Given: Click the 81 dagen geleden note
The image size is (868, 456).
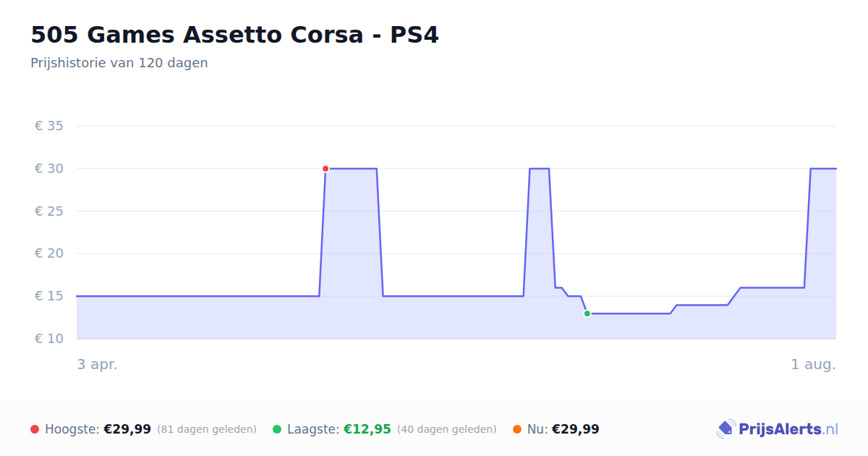Looking at the screenshot, I should click(x=207, y=429).
